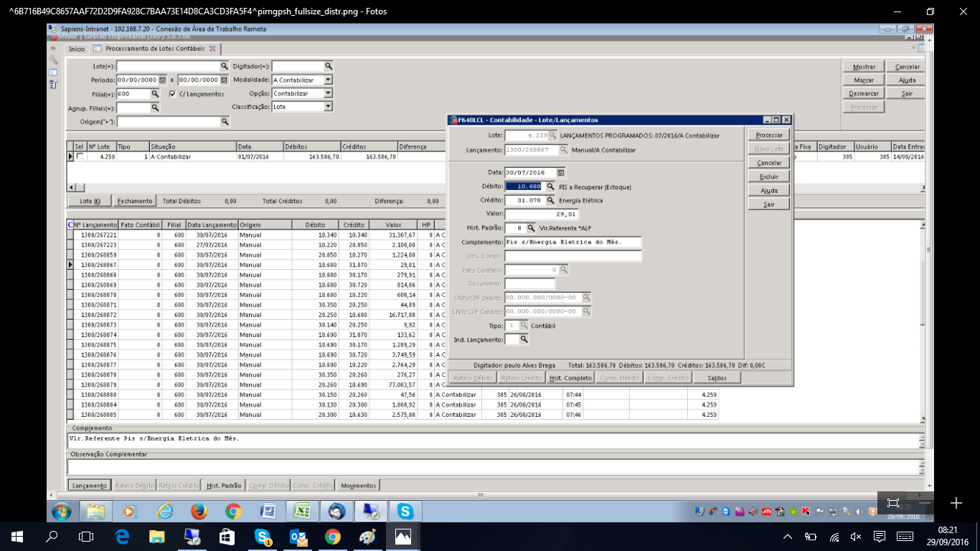Click the Situação column header in lots grid

(x=192, y=146)
